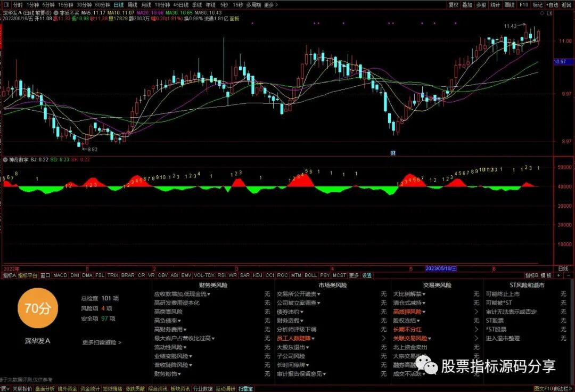
Task: Click the arrow next to 长期不分红 row
Action: pos(477,329)
